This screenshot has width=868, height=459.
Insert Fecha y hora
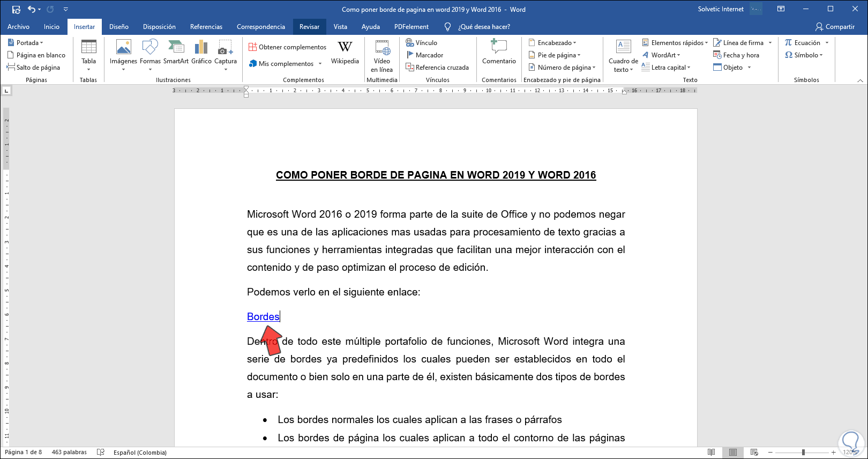(x=736, y=55)
